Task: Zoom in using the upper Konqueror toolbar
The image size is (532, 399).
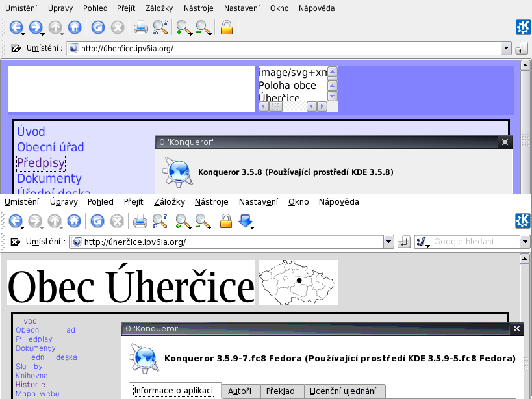Action: coord(184,27)
